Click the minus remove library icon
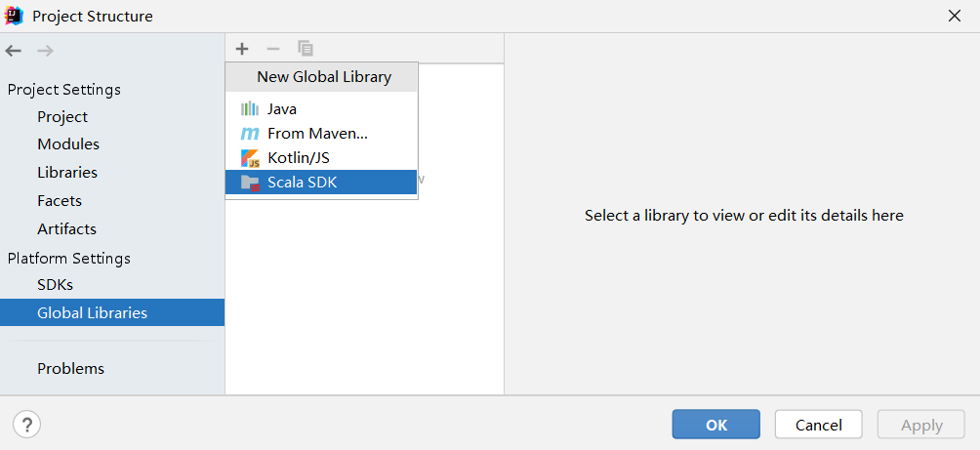 (273, 49)
